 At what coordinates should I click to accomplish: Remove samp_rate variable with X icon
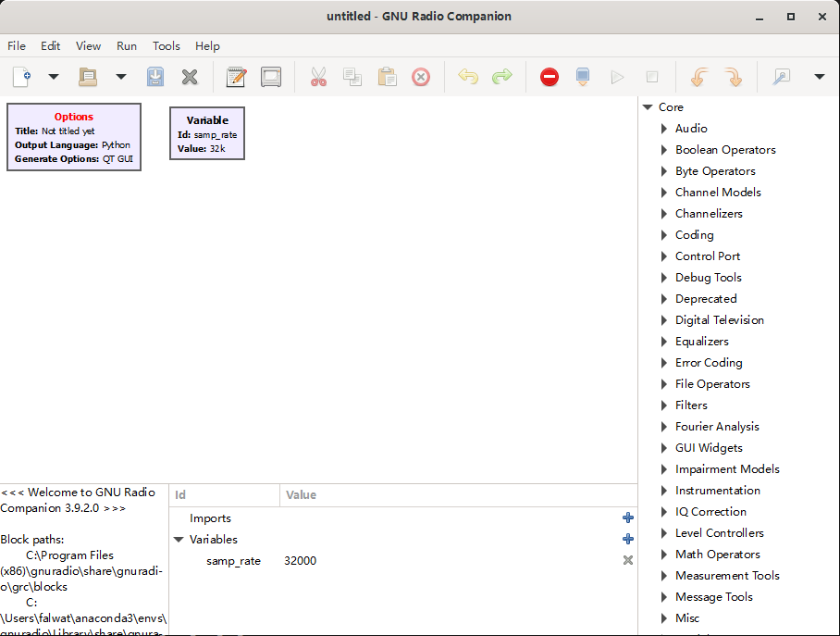(628, 560)
